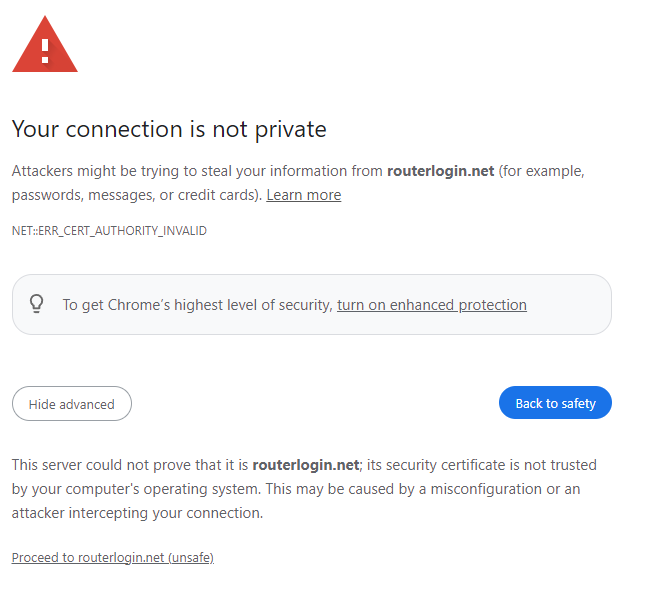Follow the turn on enhanced protection link
Viewport: 650px width, 593px height.
432,305
